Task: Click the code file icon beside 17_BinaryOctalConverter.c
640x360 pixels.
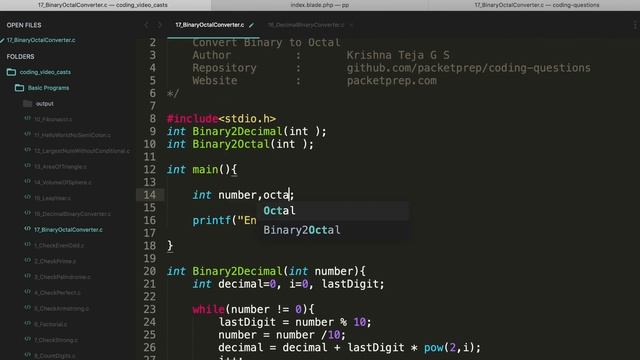Action: 27,229
